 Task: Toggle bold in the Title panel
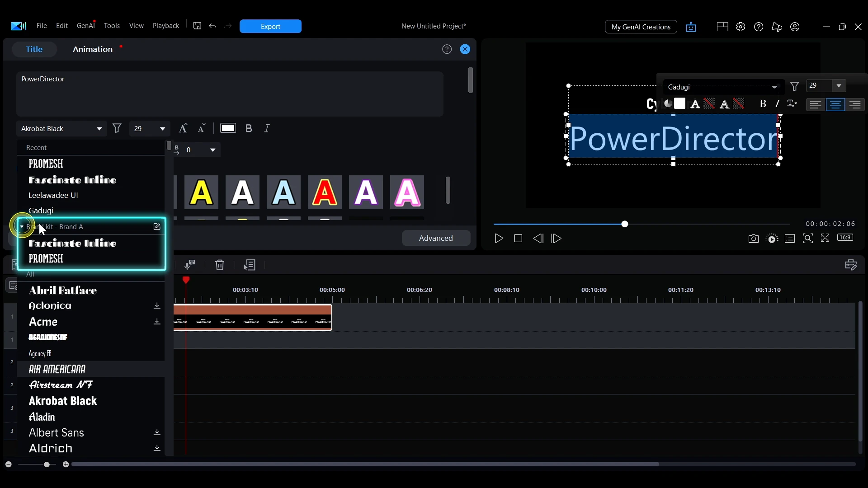tap(249, 129)
